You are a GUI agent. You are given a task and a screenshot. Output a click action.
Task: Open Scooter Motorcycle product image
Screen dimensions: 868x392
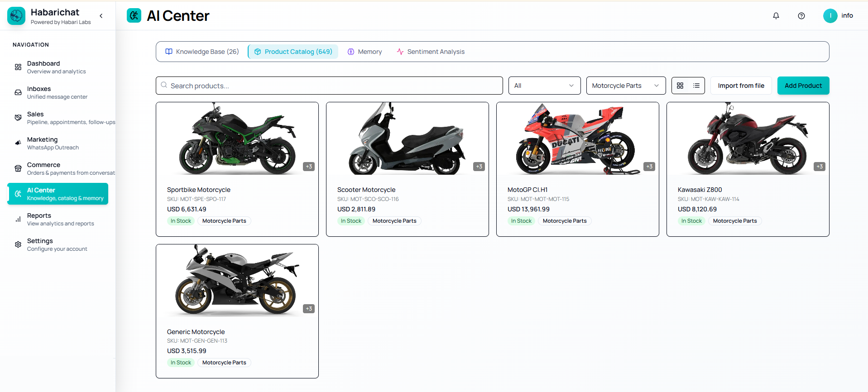(x=408, y=139)
